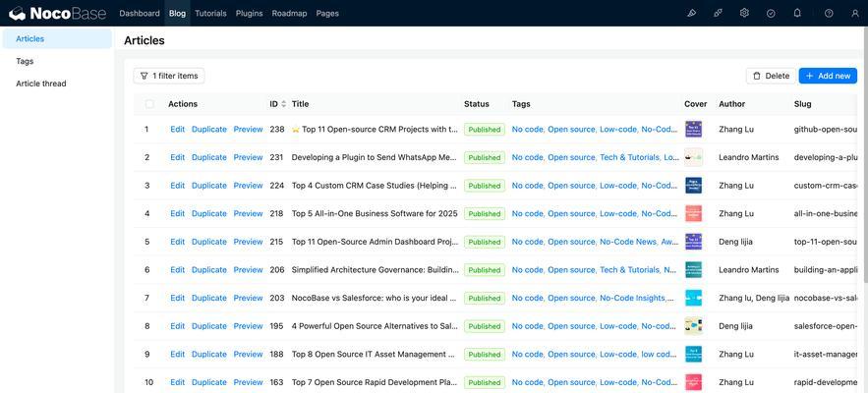
Task: Click the Add new button
Action: 828,76
